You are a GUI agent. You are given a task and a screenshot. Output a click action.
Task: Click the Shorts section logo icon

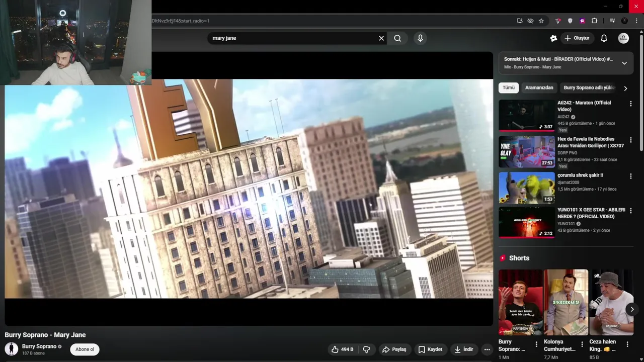point(502,258)
